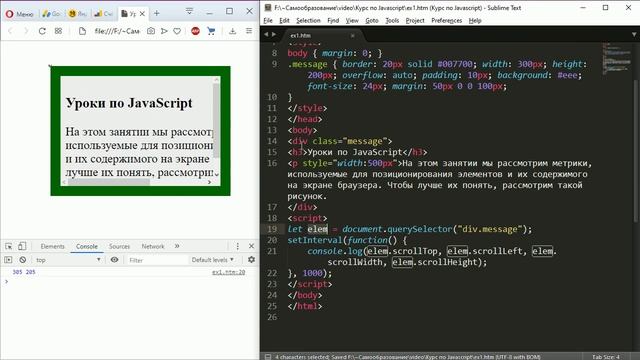Open Sublime Text Preferences menu

447,20
